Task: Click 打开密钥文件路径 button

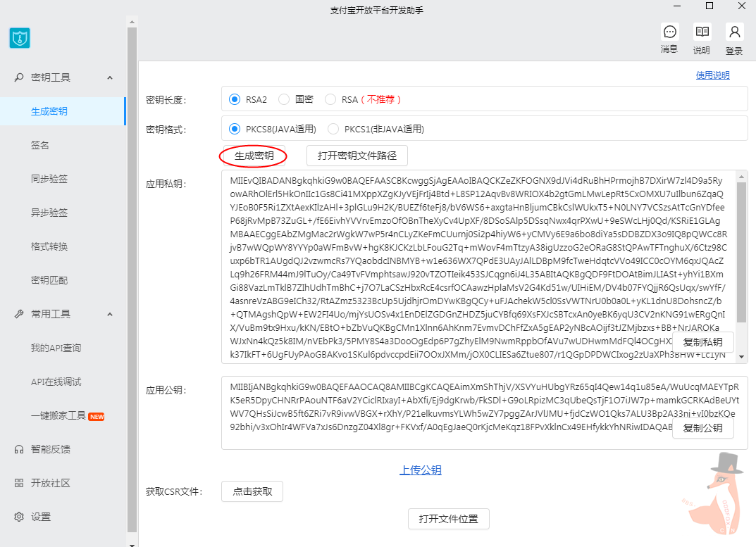Action: [x=357, y=156]
